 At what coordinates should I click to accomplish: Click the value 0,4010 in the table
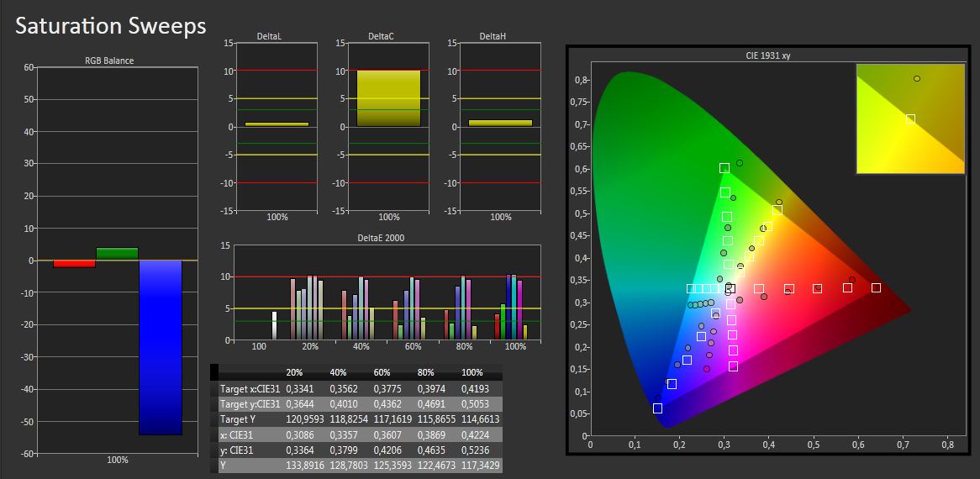343,403
